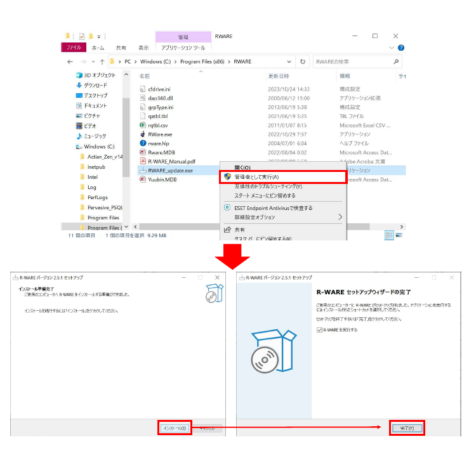Click the new folder quick access icon

[91, 36]
